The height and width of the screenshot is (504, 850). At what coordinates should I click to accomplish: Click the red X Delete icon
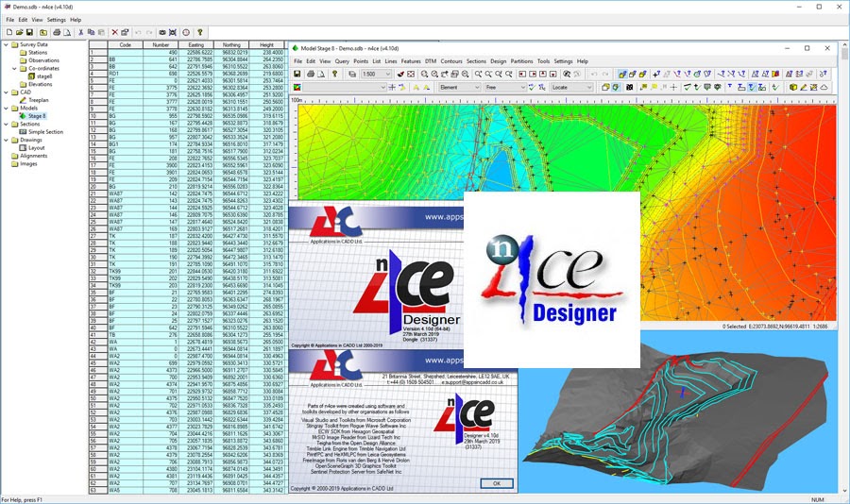pyautogui.click(x=114, y=32)
